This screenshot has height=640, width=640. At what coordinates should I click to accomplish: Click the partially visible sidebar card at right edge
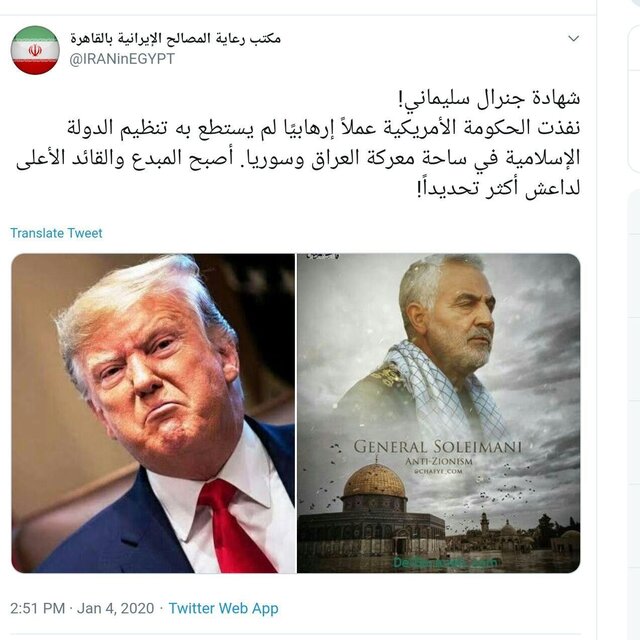coord(633,100)
